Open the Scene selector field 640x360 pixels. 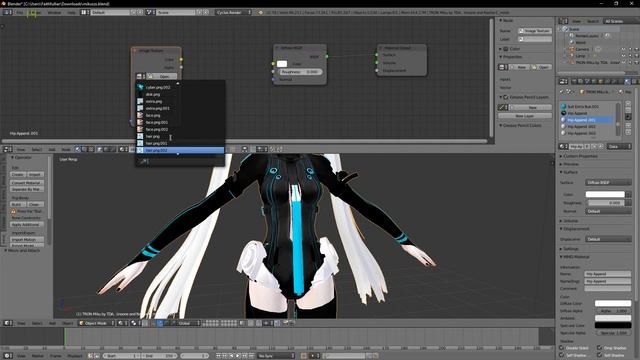(x=176, y=12)
